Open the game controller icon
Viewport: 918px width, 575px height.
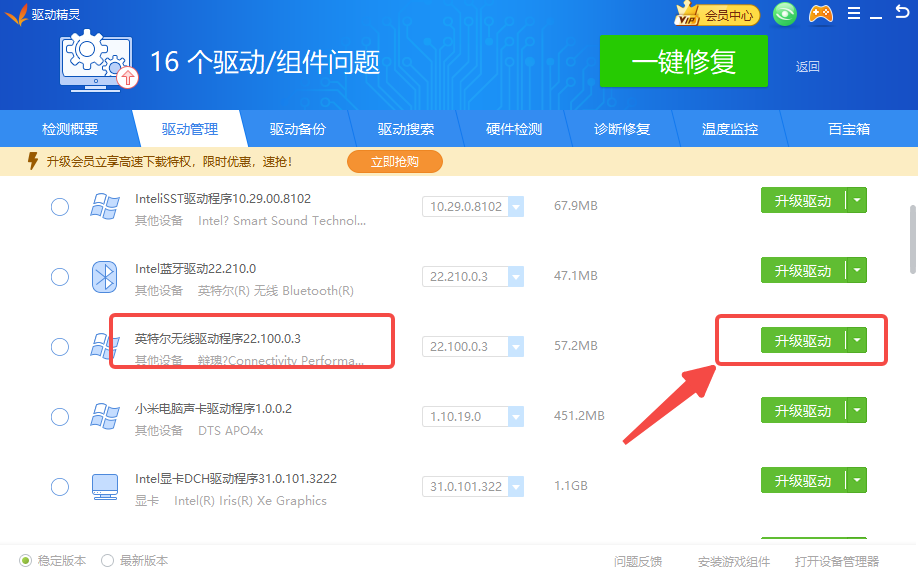pyautogui.click(x=820, y=14)
